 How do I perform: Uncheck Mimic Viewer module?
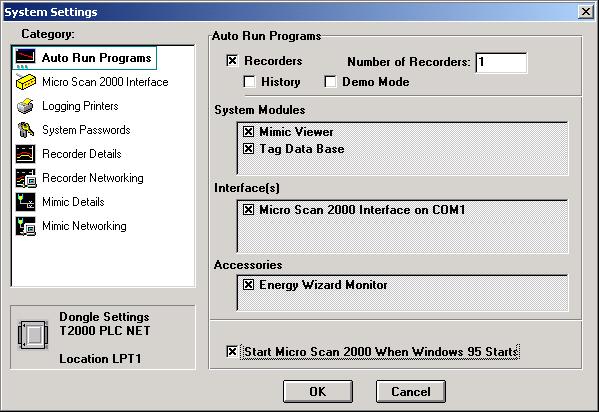248,132
